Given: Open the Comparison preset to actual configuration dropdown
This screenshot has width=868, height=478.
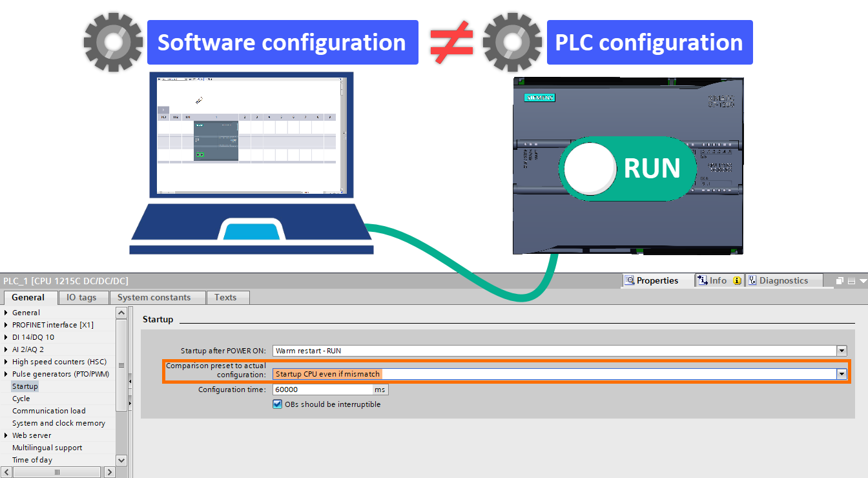Looking at the screenshot, I should pyautogui.click(x=842, y=373).
